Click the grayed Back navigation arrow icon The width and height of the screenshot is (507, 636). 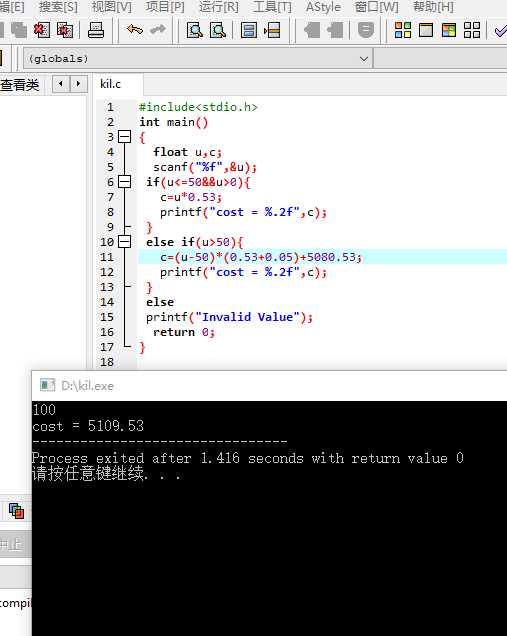(x=312, y=30)
